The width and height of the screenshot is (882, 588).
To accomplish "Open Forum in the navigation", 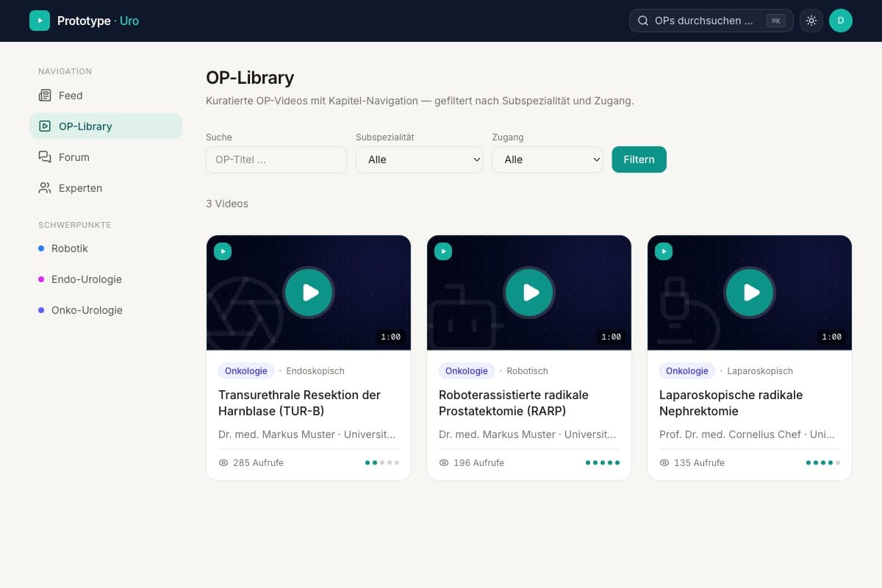I will [x=106, y=157].
